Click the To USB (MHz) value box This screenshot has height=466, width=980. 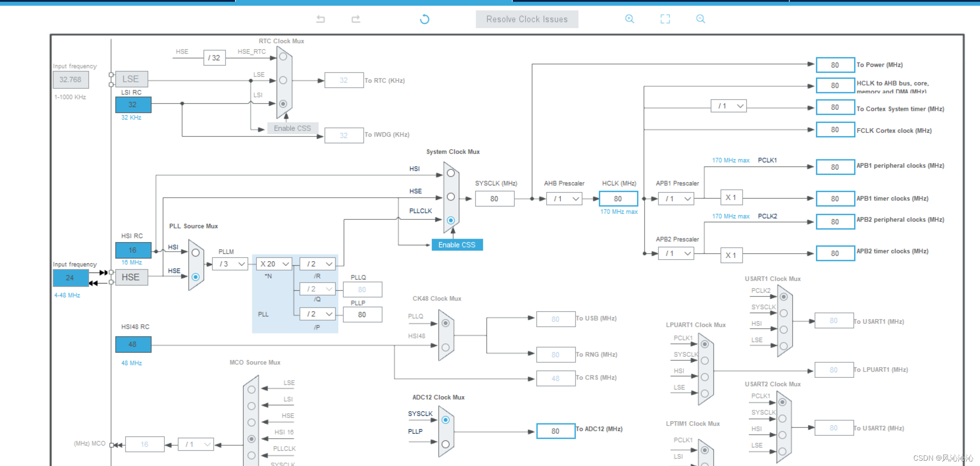point(556,319)
